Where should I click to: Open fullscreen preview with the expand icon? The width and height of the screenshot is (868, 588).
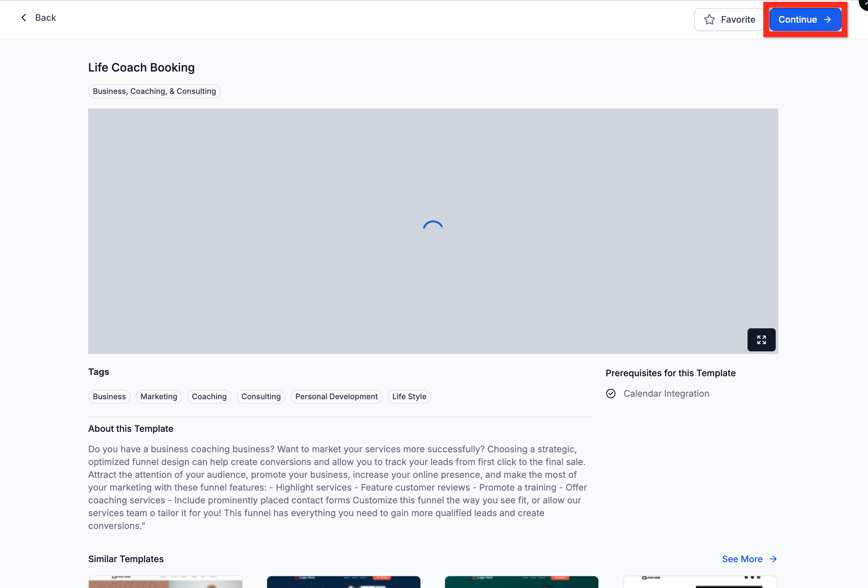(761, 340)
